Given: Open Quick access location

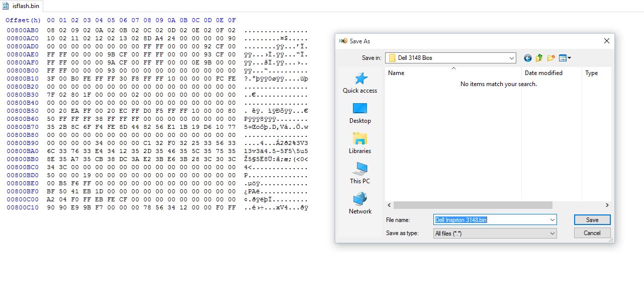Looking at the screenshot, I should (x=360, y=83).
